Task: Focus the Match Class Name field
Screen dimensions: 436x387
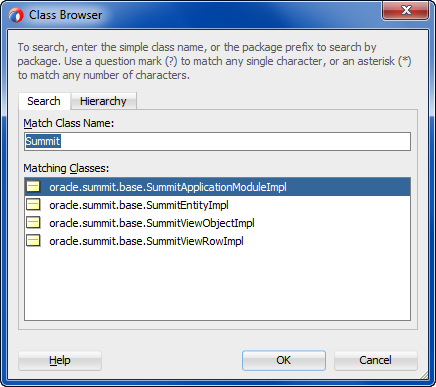Action: click(217, 141)
